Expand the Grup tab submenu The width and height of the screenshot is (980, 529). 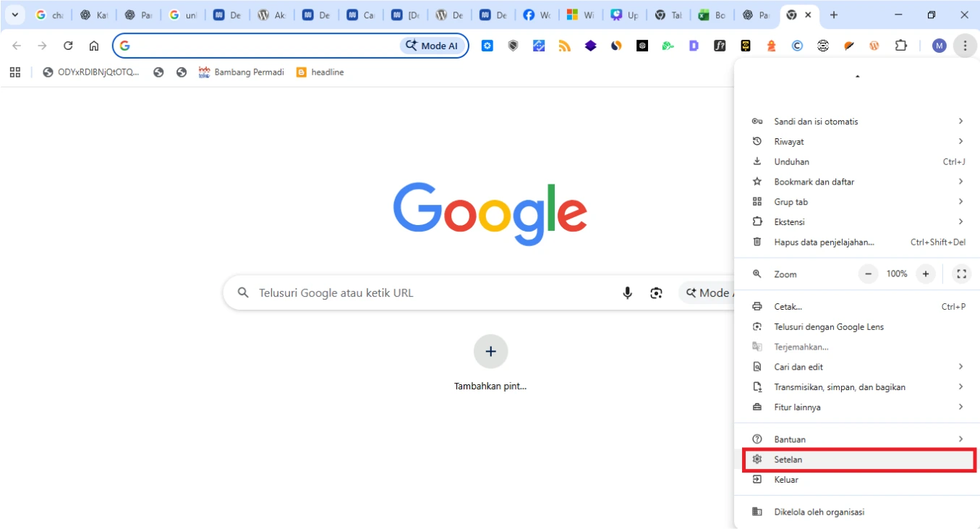coord(857,202)
